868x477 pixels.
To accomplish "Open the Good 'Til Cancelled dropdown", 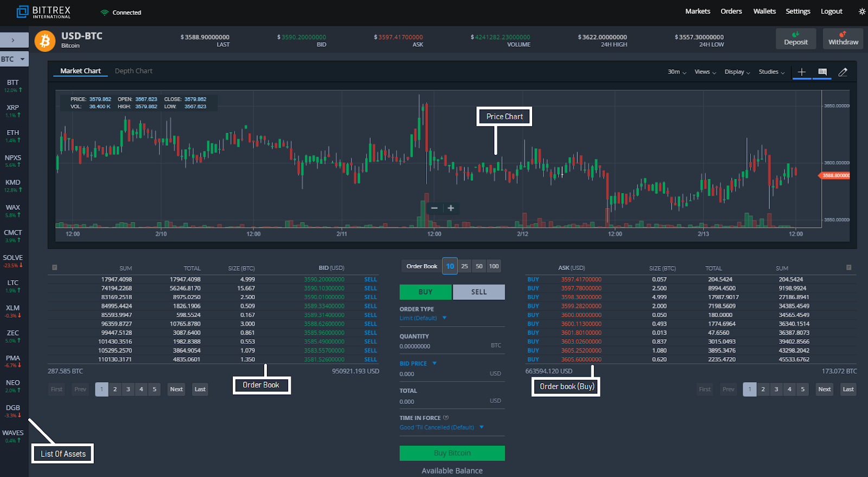I will point(442,427).
